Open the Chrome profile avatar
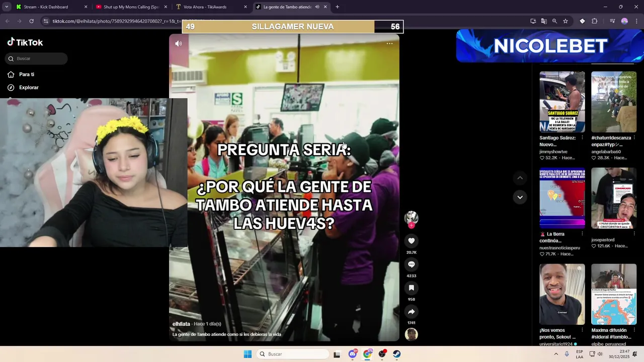Screen dimensions: 644x362 (x=624, y=21)
